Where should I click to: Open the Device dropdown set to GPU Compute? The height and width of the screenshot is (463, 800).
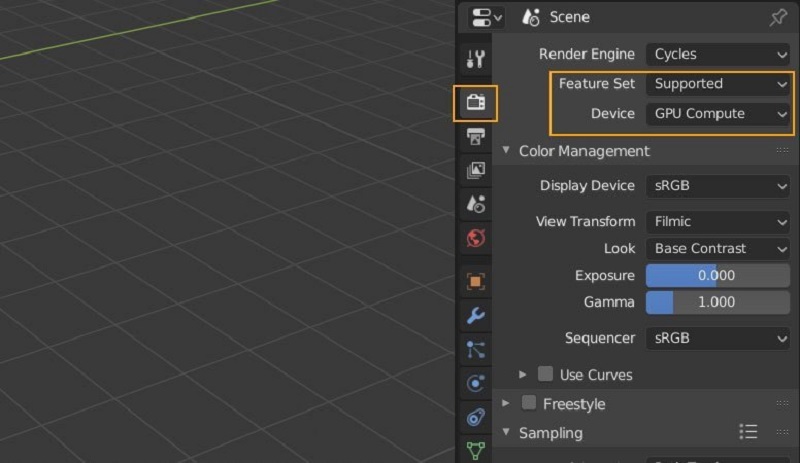point(718,114)
